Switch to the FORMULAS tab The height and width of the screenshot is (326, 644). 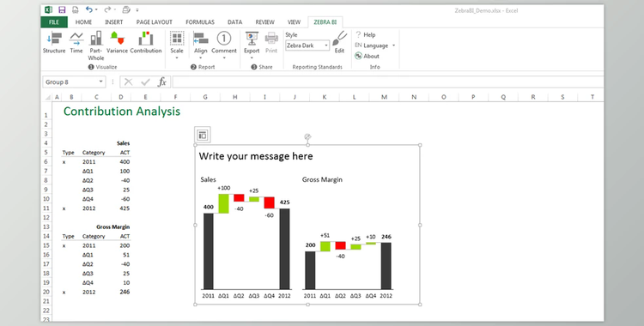coord(200,22)
